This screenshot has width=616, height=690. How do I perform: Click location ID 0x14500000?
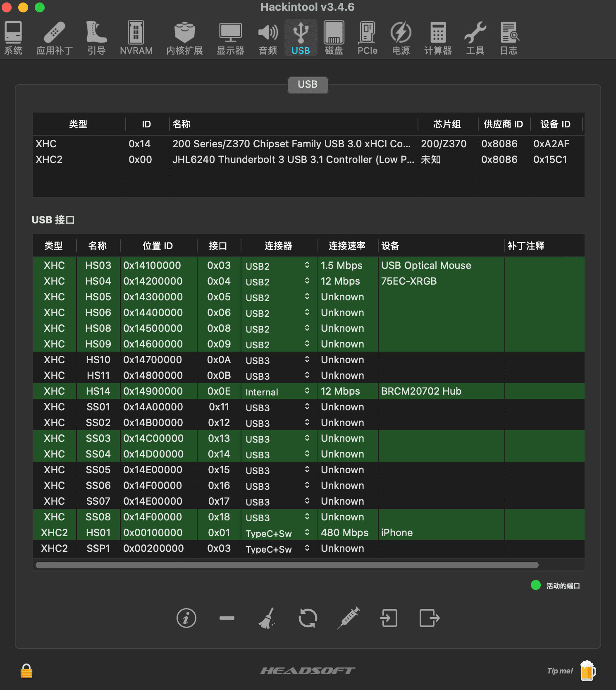[153, 328]
